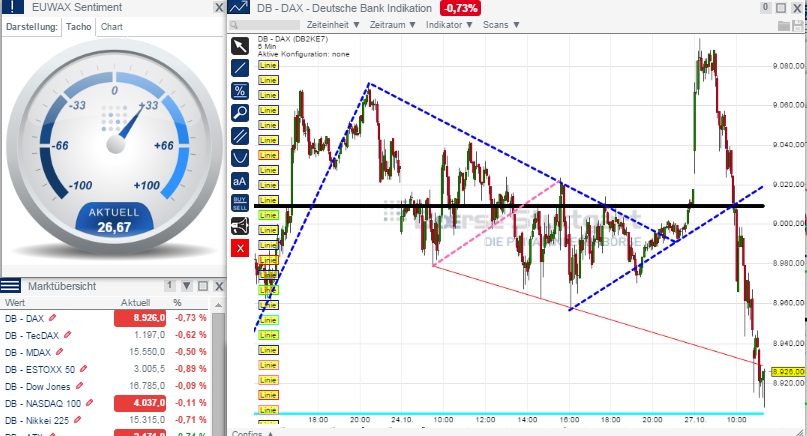This screenshot has height=436, width=807.
Task: Click the Aktuell column header
Action: point(135,303)
